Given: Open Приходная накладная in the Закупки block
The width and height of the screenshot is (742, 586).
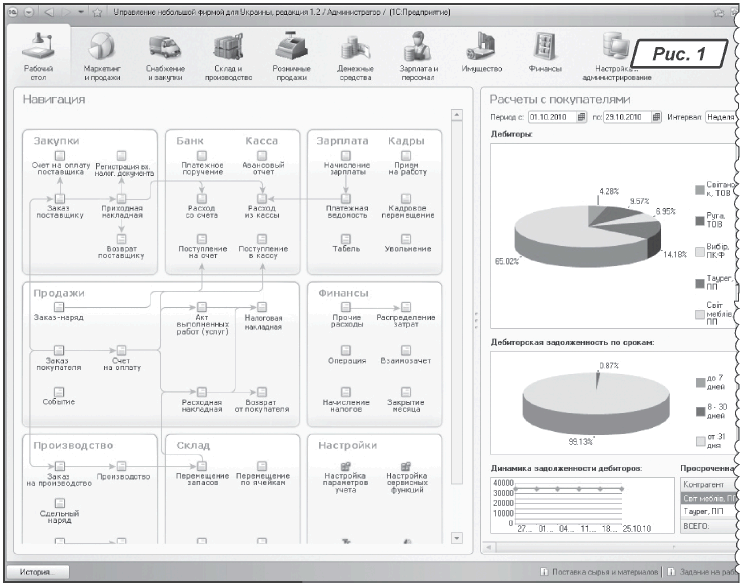Looking at the screenshot, I should (121, 198).
